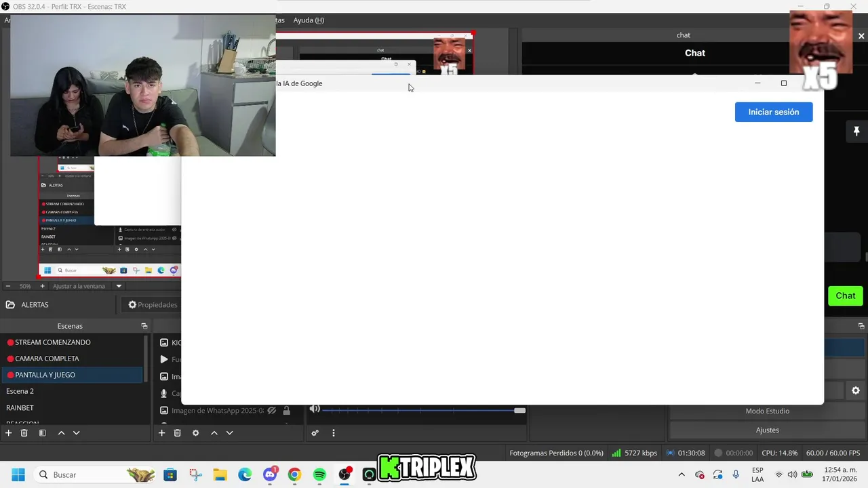The image size is (868, 488).
Task: Move the selected source up with the up arrow in the sources toolbar
Action: click(x=214, y=433)
